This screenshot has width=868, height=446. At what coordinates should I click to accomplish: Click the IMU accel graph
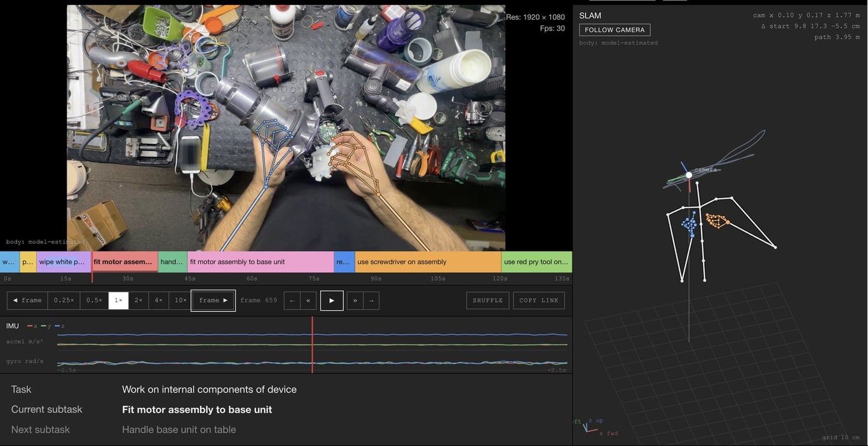(x=312, y=341)
